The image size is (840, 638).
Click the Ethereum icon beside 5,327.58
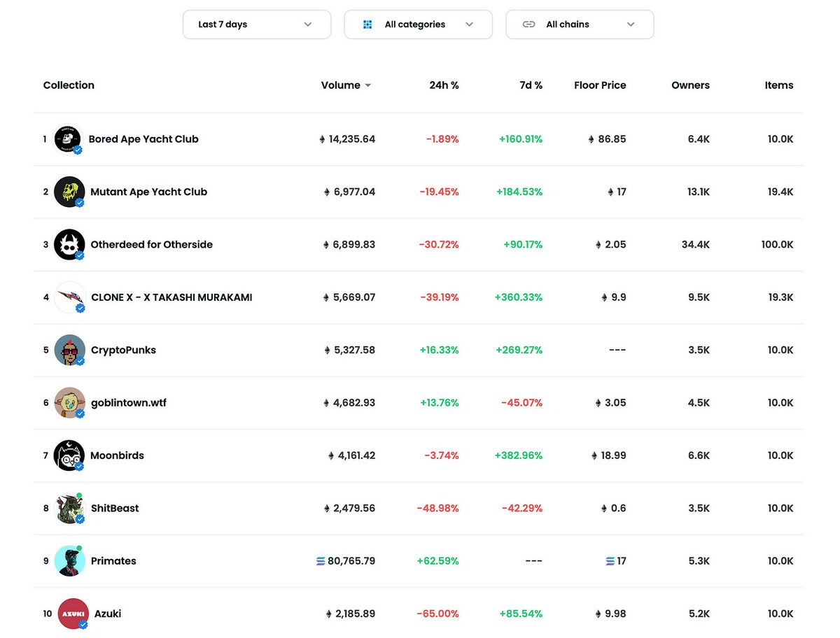[326, 350]
